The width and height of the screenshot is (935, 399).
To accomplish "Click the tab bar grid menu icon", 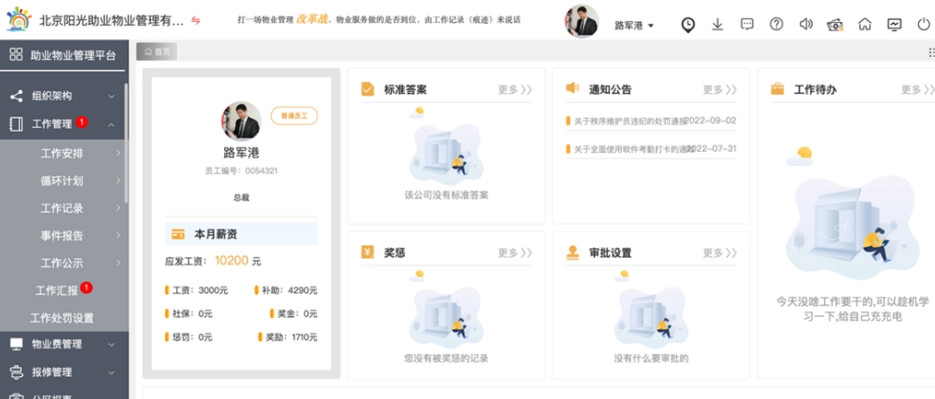I will [x=931, y=52].
